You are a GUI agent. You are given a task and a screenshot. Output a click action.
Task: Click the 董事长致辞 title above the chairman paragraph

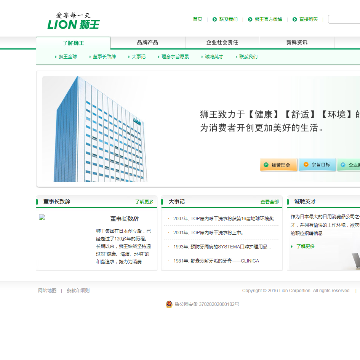(125, 219)
